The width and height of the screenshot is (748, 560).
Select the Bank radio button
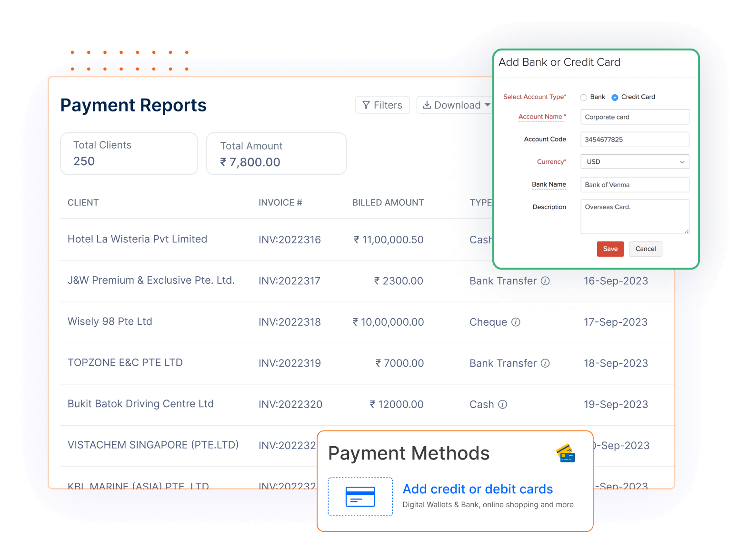[583, 97]
